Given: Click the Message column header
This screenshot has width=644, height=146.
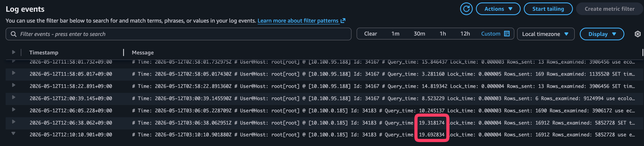Looking at the screenshot, I should [x=143, y=53].
